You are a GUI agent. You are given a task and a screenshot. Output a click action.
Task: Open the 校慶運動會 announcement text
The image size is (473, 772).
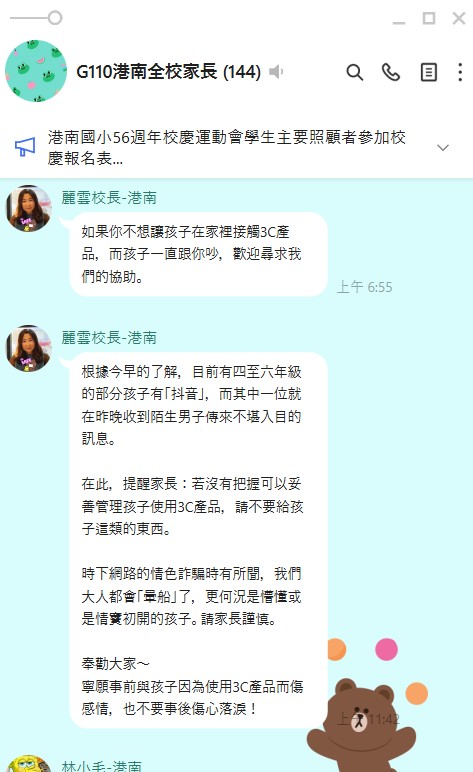click(226, 148)
